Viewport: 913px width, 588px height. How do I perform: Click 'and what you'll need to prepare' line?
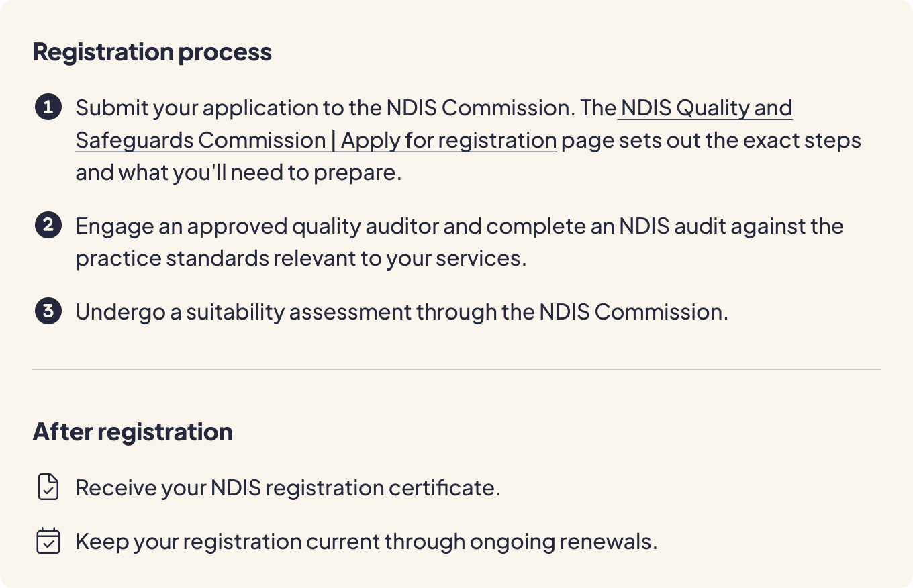coord(238,173)
